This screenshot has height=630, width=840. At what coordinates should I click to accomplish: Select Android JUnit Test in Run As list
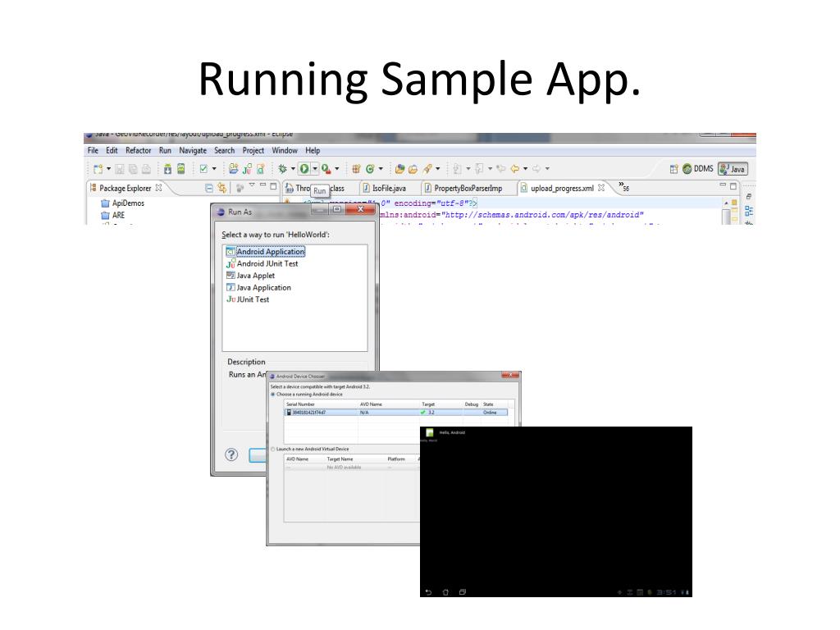coord(262,263)
